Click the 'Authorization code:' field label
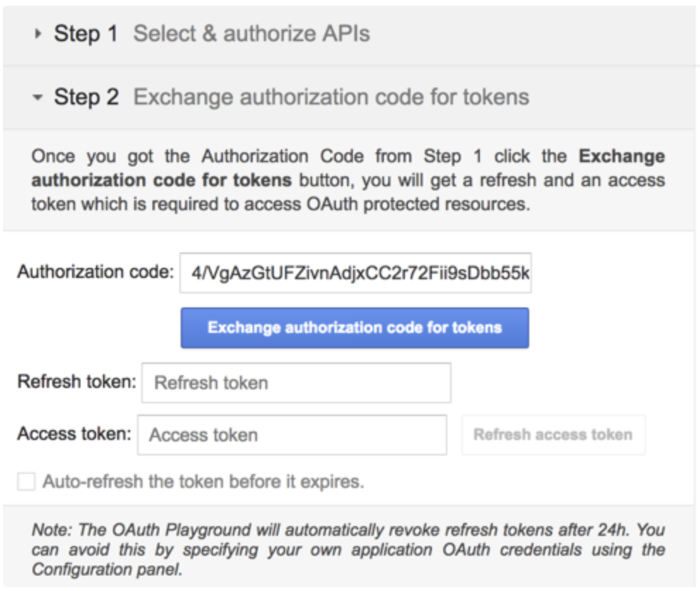The image size is (700, 591). click(x=95, y=272)
